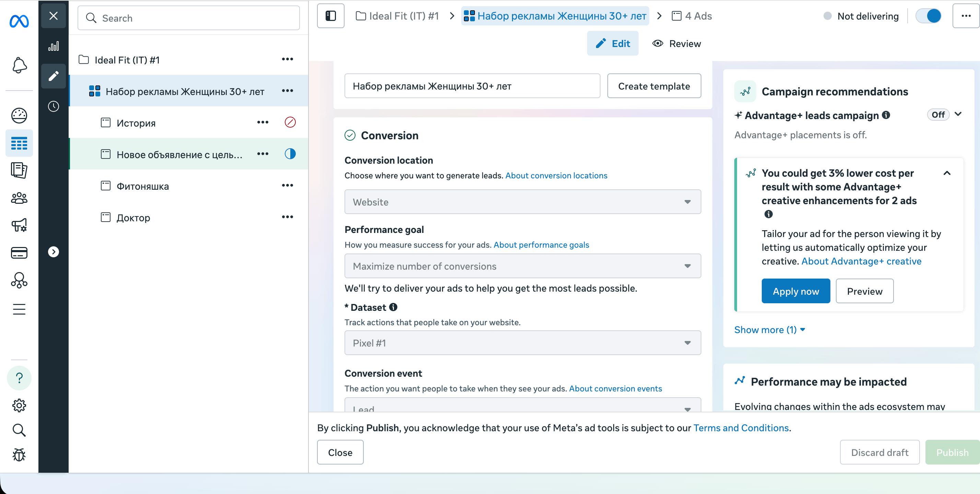980x494 pixels.
Task: Click the bug report icon
Action: (x=19, y=455)
